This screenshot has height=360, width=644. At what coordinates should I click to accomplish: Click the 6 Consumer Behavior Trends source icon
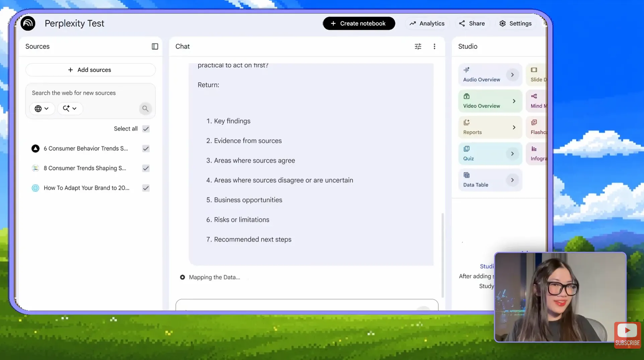tap(35, 149)
